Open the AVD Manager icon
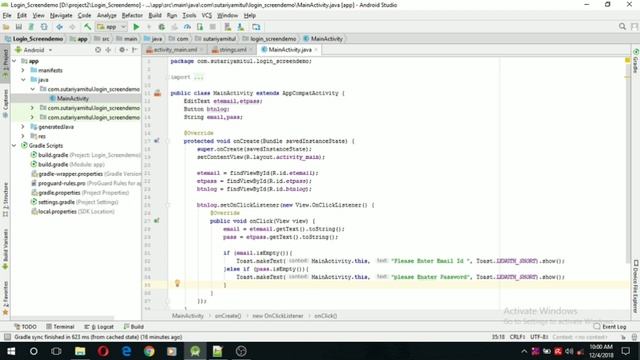Viewport: 640px width, 360px height. click(228, 27)
